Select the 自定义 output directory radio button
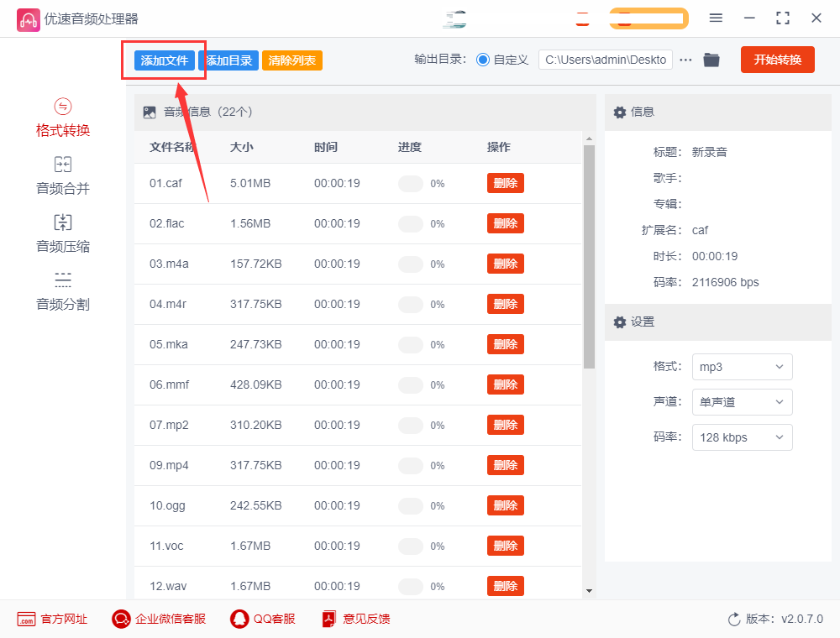Screen dimensions: 840x638 point(483,60)
